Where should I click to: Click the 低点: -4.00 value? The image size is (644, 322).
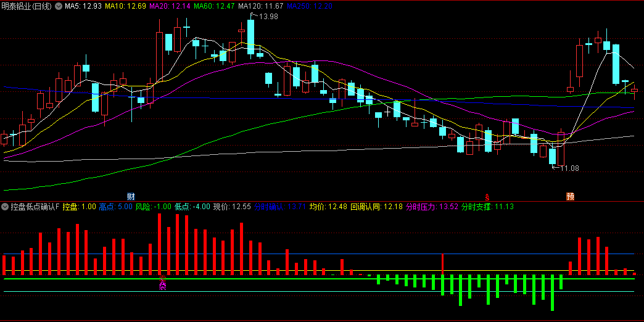pos(192,206)
